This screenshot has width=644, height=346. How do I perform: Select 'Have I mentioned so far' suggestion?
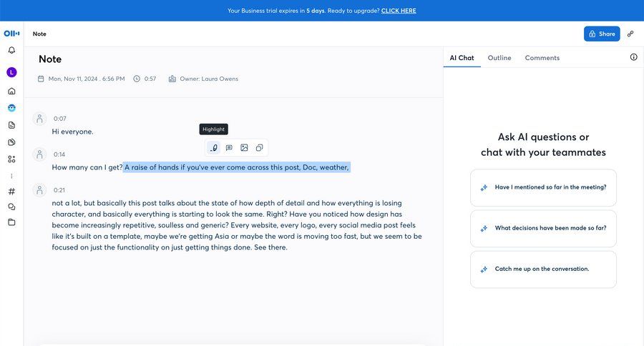[543, 187]
